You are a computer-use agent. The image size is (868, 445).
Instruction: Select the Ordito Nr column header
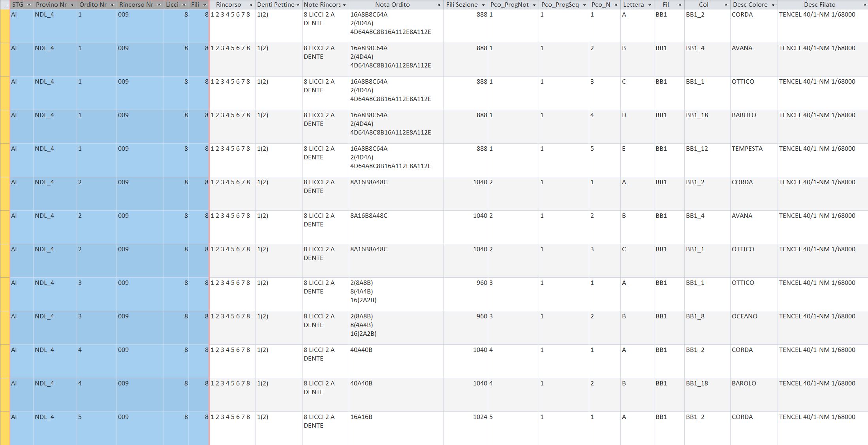click(92, 5)
